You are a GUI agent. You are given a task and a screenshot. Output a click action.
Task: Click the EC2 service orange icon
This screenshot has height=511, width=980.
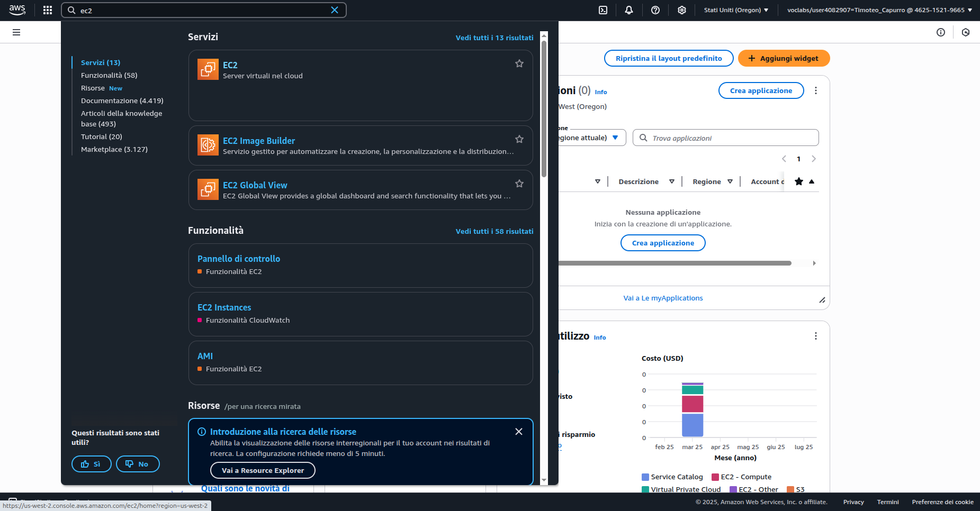pos(208,69)
